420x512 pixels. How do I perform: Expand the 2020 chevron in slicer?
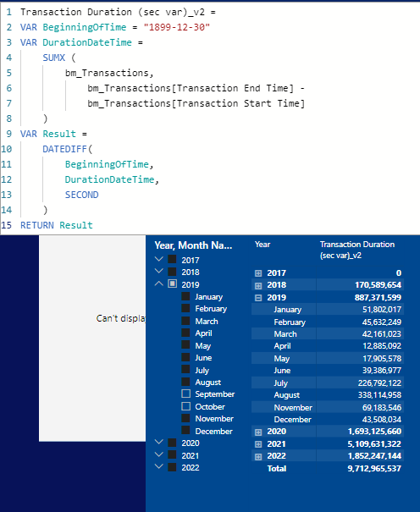pyautogui.click(x=158, y=442)
